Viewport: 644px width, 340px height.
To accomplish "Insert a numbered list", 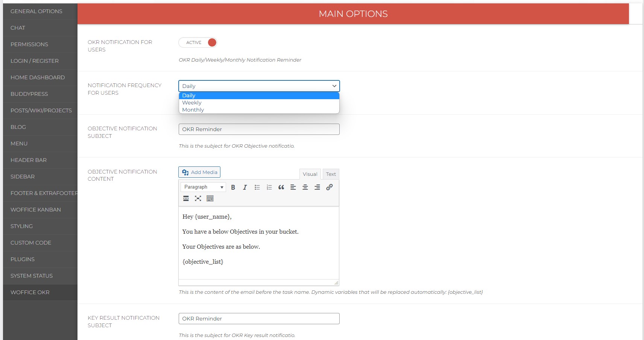I will 269,187.
